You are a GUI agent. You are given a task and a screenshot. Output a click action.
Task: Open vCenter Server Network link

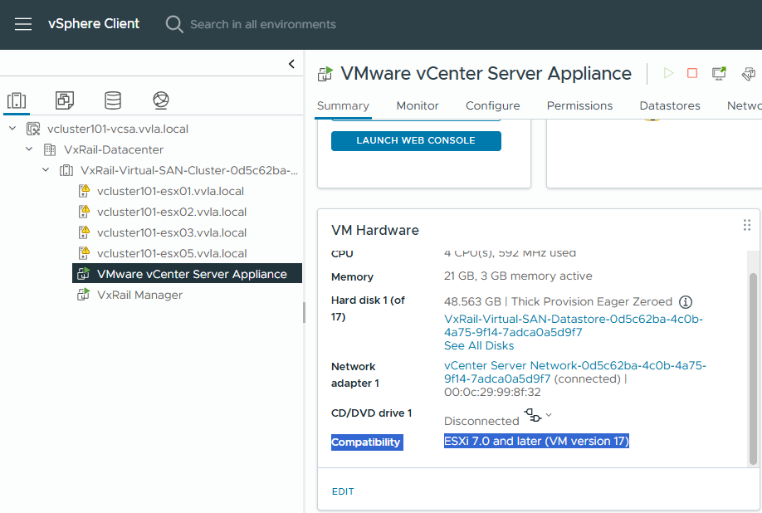575,372
